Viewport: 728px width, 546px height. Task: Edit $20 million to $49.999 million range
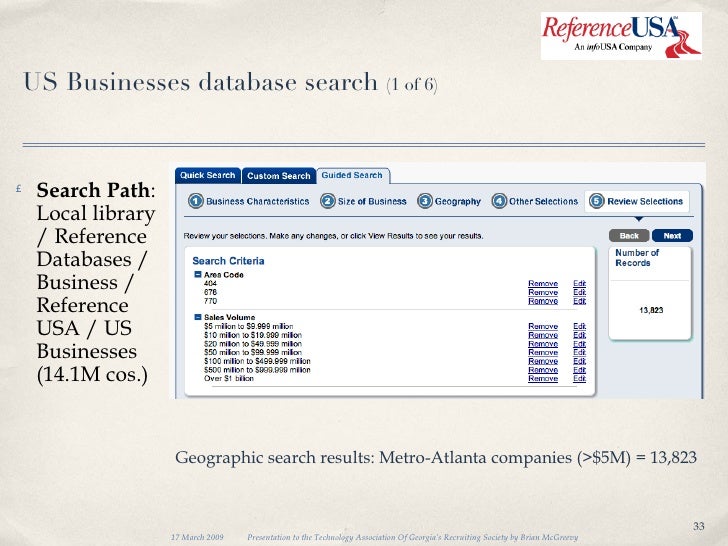point(579,344)
